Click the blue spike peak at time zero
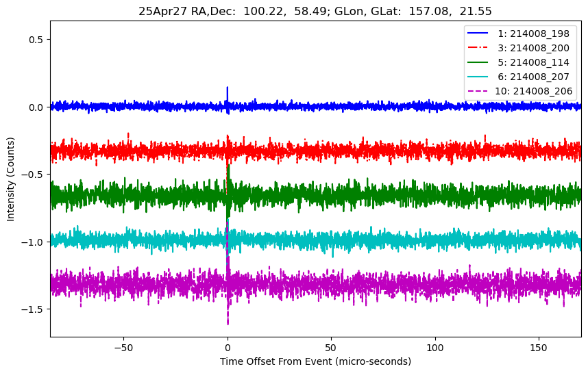Image resolution: width=588 pixels, height=373 pixels. pyautogui.click(x=228, y=88)
